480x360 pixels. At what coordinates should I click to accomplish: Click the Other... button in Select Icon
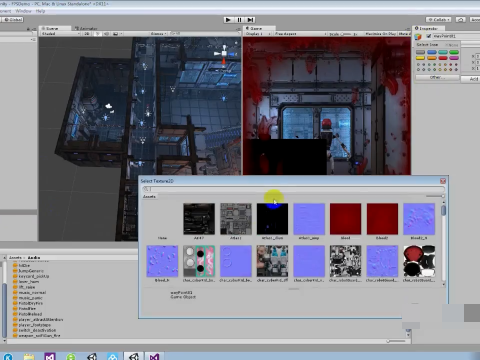tap(437, 77)
